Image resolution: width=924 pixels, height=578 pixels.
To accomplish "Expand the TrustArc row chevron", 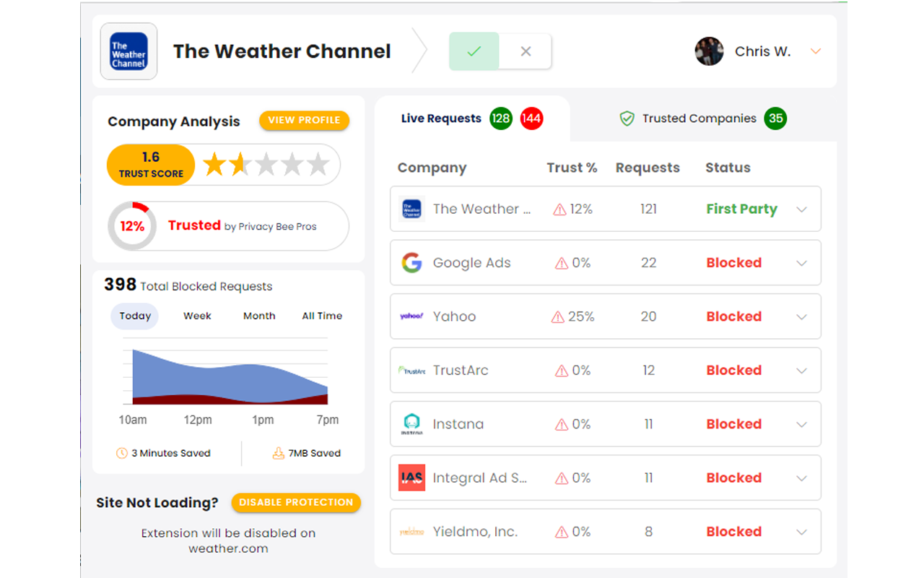I will [x=801, y=371].
